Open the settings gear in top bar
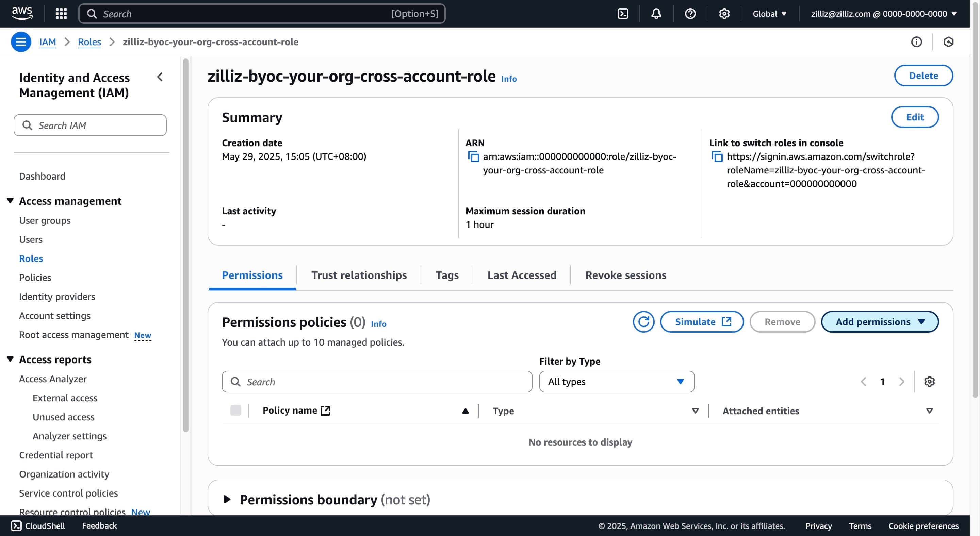 pos(724,14)
